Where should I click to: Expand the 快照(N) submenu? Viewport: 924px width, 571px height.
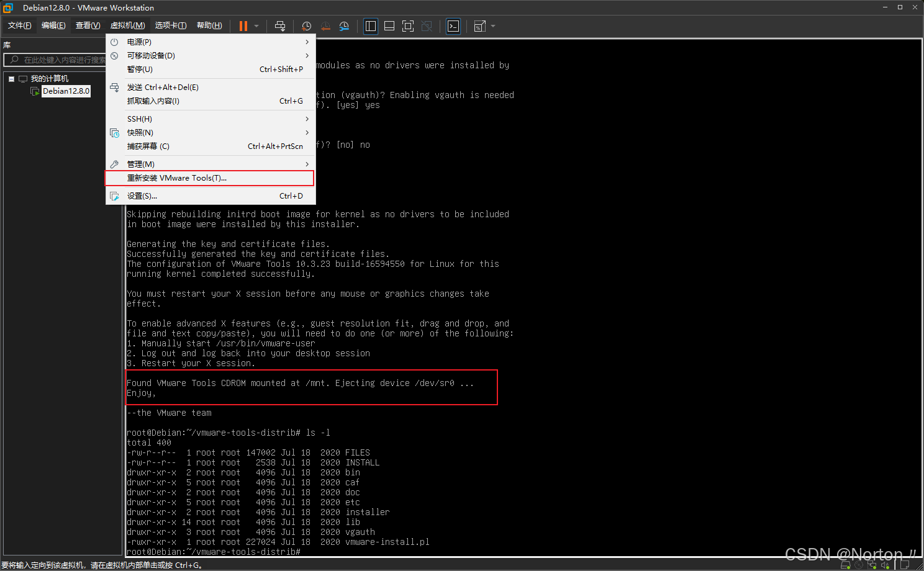point(140,132)
